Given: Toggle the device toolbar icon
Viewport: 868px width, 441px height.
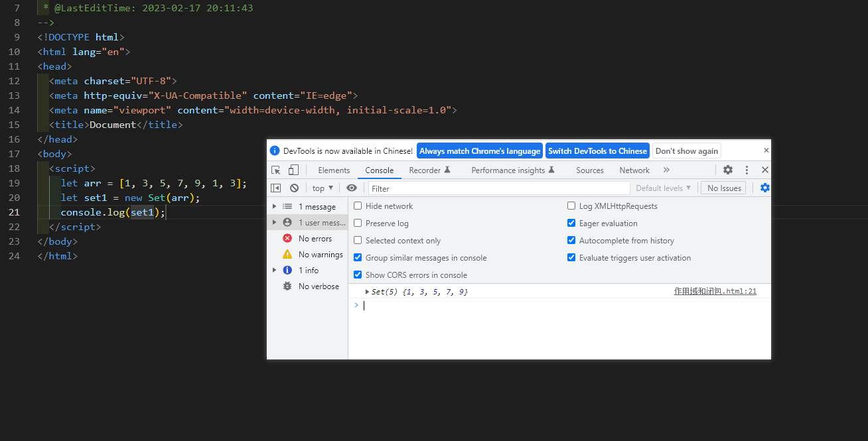Looking at the screenshot, I should pyautogui.click(x=293, y=170).
